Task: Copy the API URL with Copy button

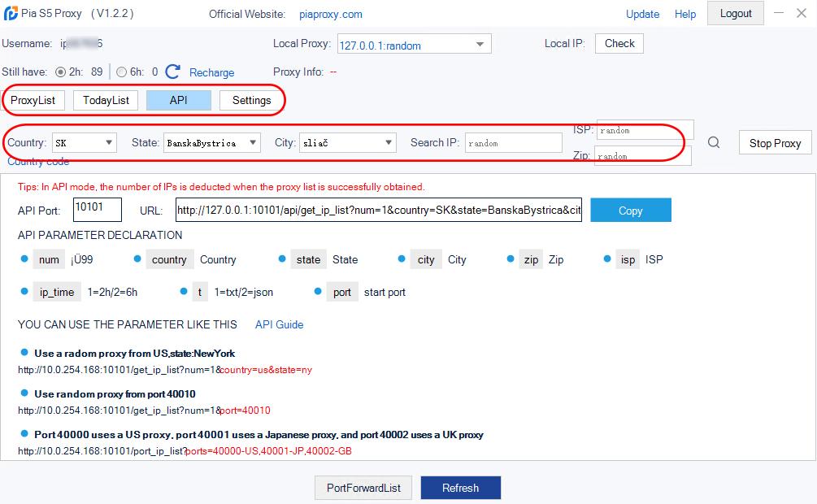Action: (x=631, y=210)
